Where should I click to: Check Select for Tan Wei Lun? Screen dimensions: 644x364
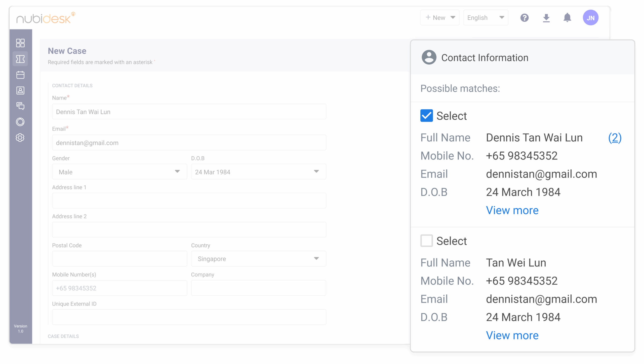(x=427, y=241)
